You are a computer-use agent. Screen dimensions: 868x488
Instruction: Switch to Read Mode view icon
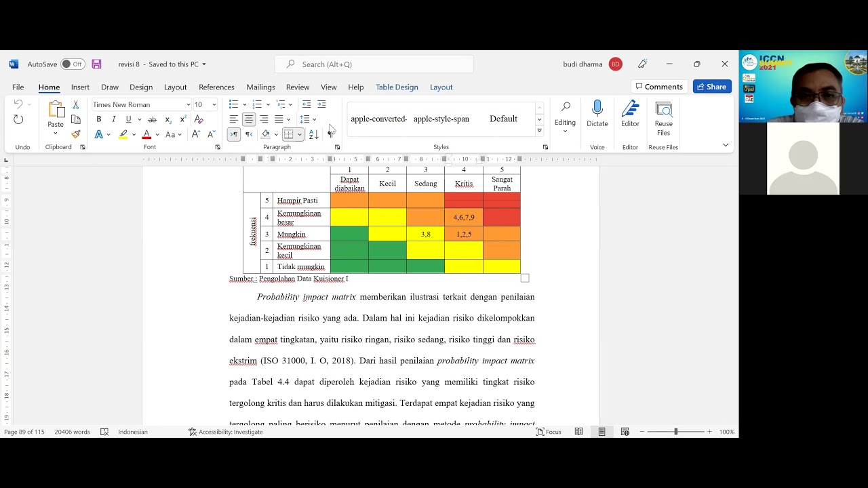tap(578, 432)
